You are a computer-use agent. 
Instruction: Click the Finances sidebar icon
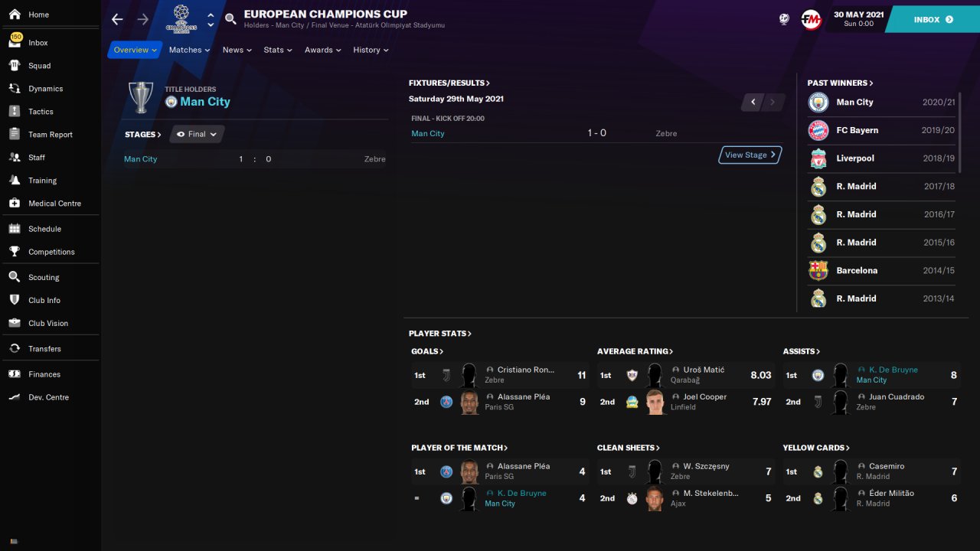[14, 374]
